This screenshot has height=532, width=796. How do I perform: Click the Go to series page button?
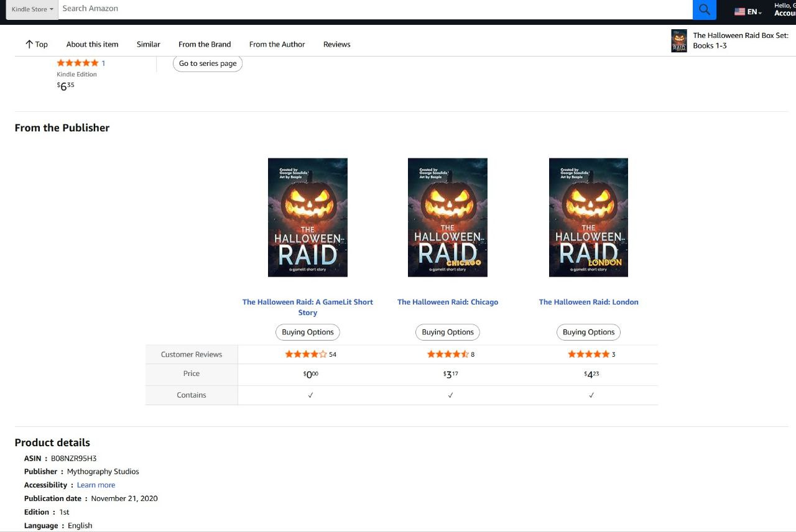208,63
